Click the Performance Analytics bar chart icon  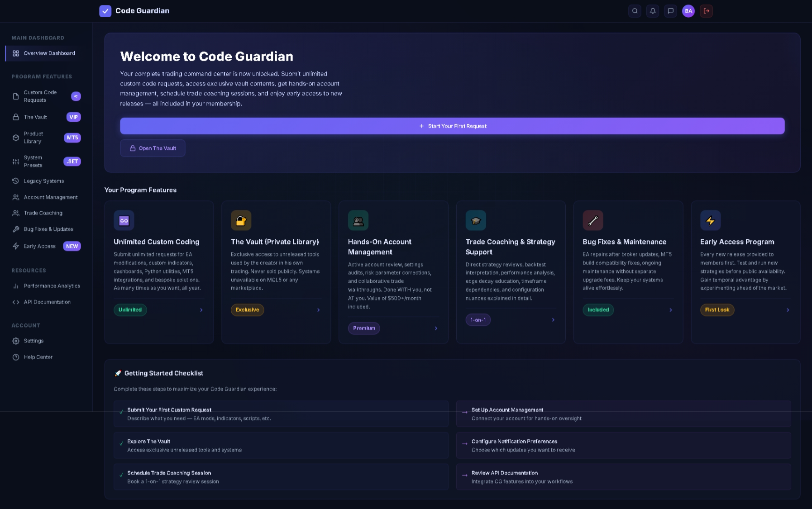point(16,286)
